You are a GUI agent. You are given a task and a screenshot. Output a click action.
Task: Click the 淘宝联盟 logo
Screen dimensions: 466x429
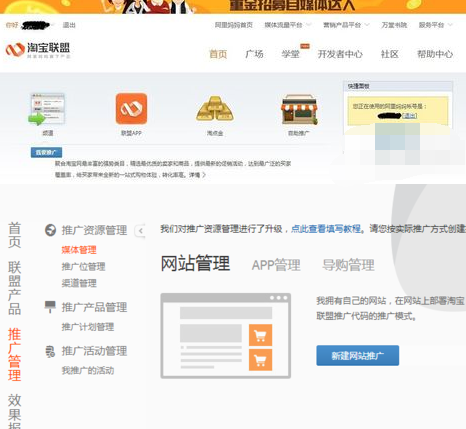coord(38,50)
